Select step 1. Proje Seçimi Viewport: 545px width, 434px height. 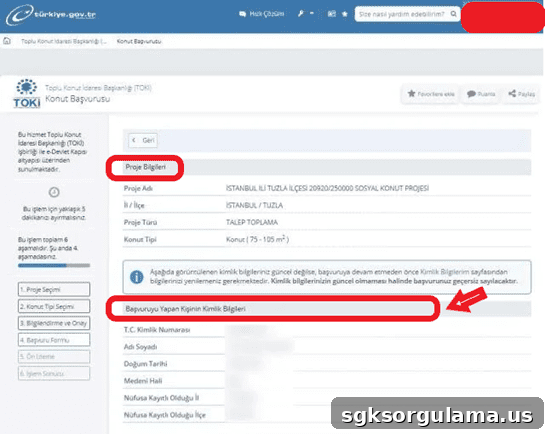pyautogui.click(x=54, y=289)
